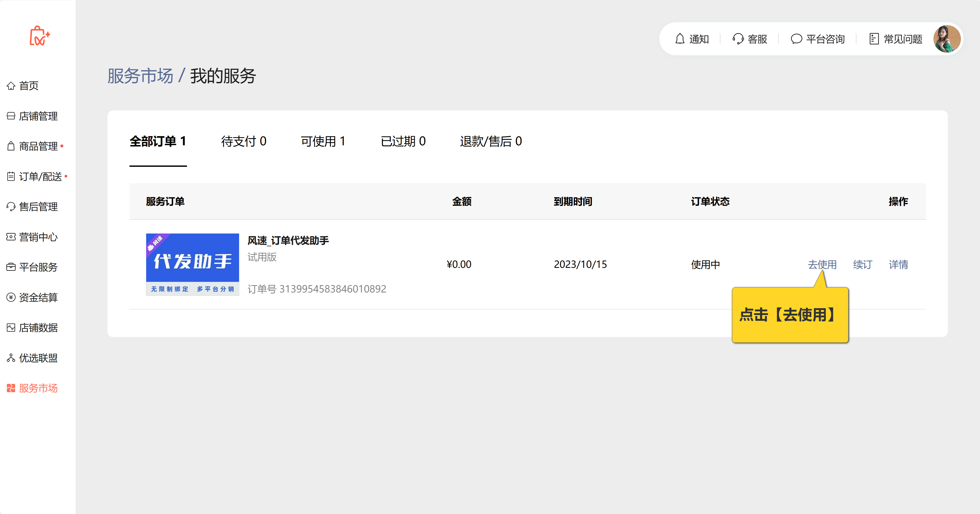Open the 商品管理 sidebar menu
Image resolution: width=980 pixels, height=514 pixels.
tap(38, 146)
